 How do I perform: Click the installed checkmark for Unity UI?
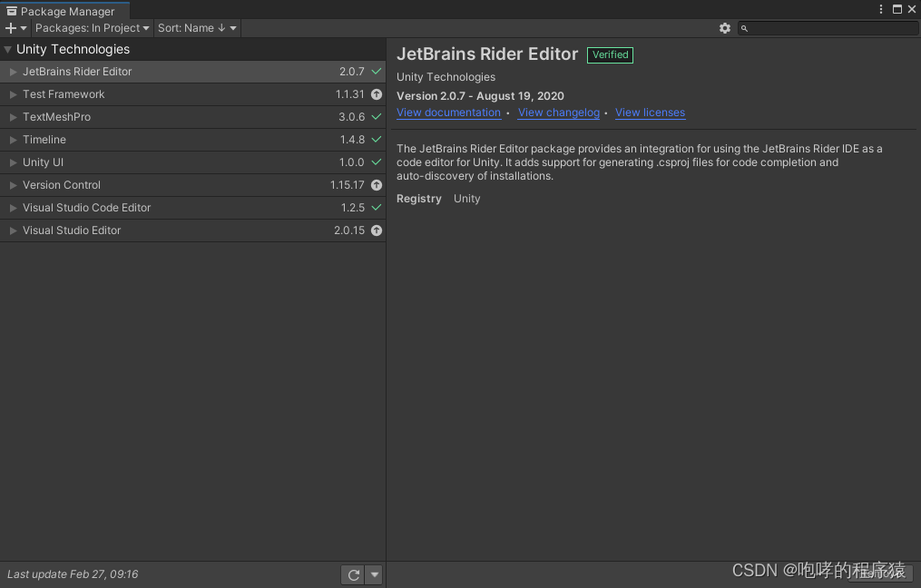click(377, 162)
